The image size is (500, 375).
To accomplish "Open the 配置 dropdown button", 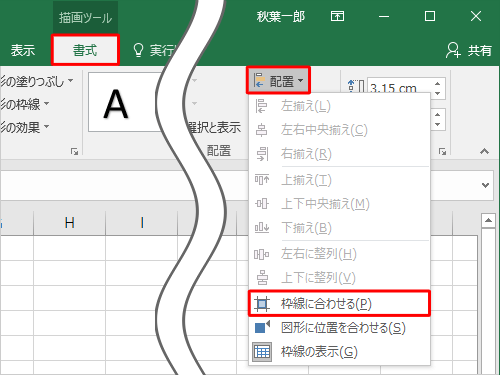I will pyautogui.click(x=278, y=80).
